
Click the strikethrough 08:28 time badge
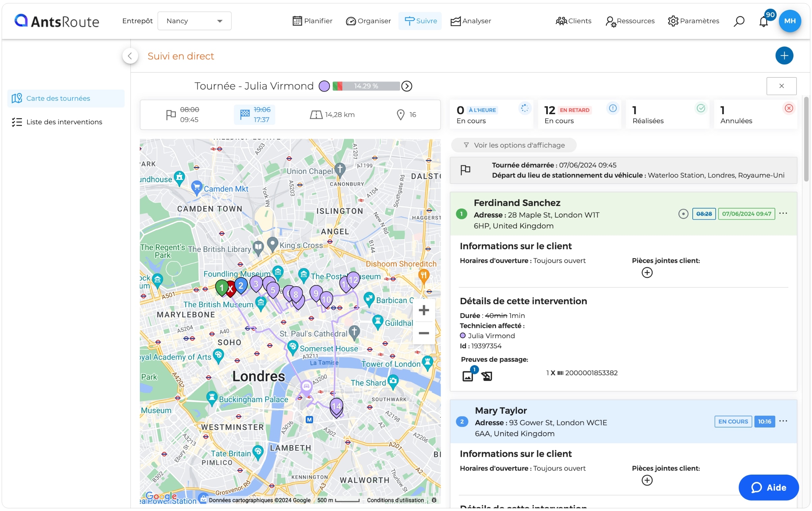(x=704, y=214)
